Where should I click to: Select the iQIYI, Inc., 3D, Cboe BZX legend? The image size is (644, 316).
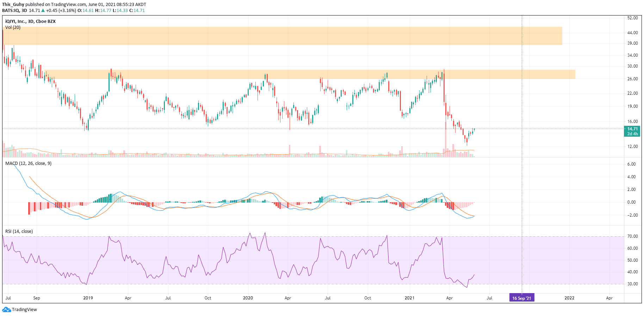tap(30, 21)
